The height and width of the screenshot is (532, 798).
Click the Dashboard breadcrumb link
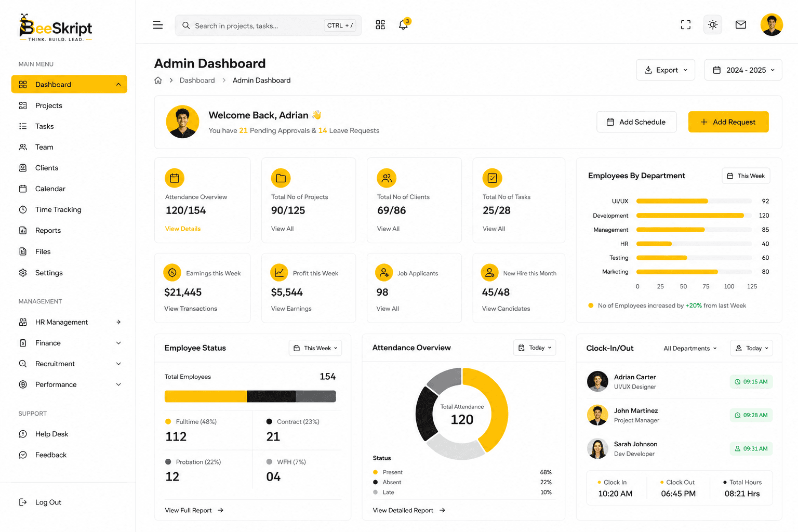(197, 80)
